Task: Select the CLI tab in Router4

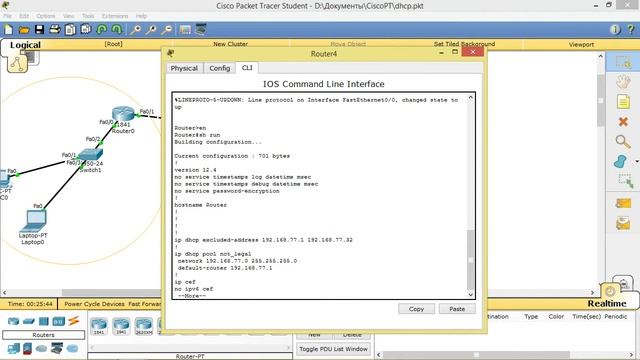Action: tap(247, 68)
